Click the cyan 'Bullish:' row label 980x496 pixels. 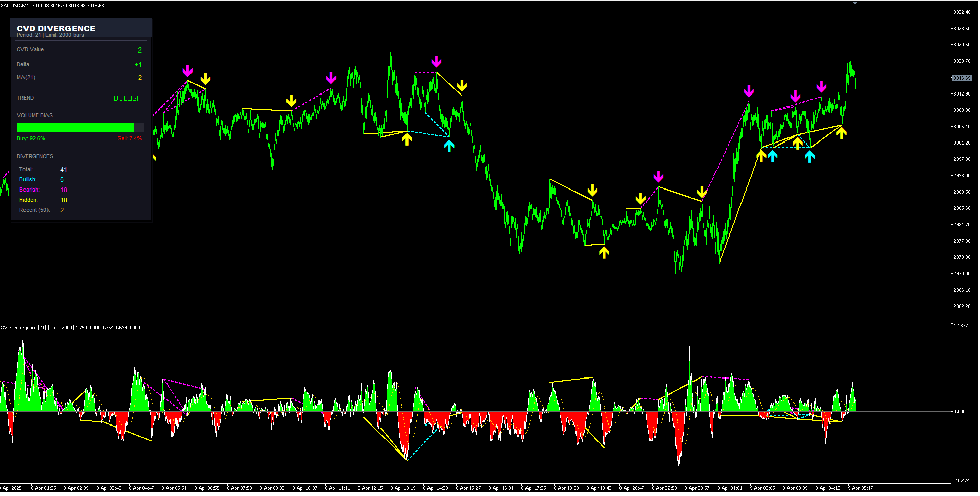[28, 180]
